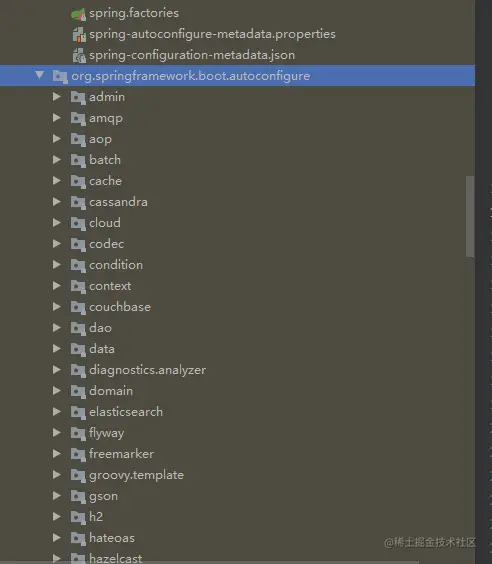Image resolution: width=492 pixels, height=564 pixels.
Task: Click the amqp package folder icon
Action: (x=78, y=118)
